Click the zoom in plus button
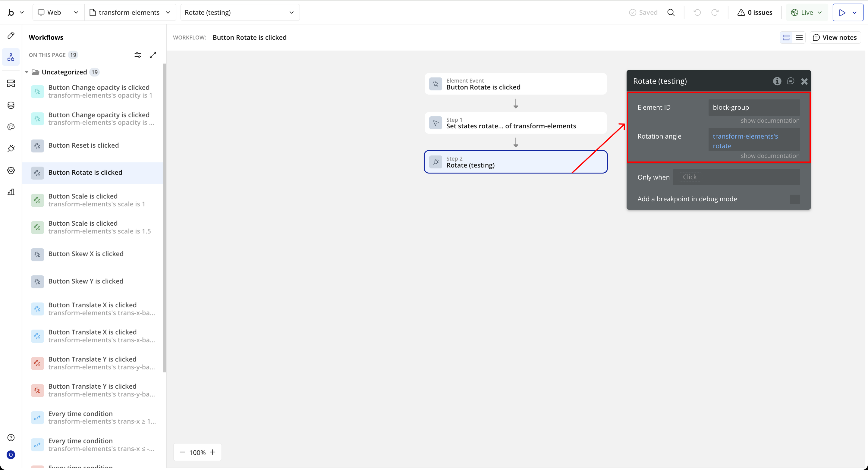This screenshot has width=868, height=470. pos(212,452)
